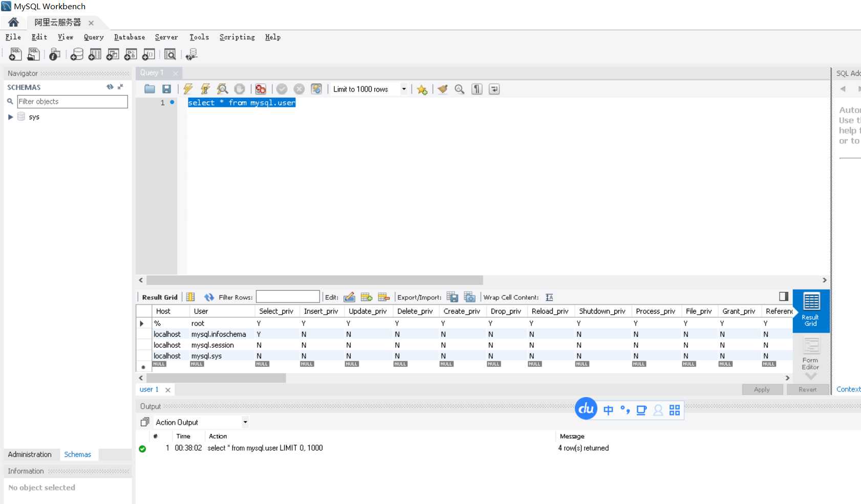Toggle continue-on-error execution icon
This screenshot has width=861, height=504.
[261, 89]
